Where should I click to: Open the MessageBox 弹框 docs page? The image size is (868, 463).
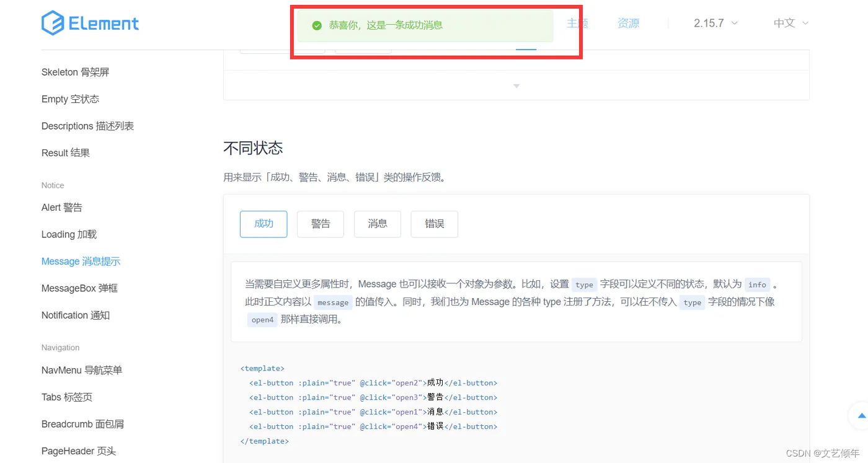click(x=79, y=288)
